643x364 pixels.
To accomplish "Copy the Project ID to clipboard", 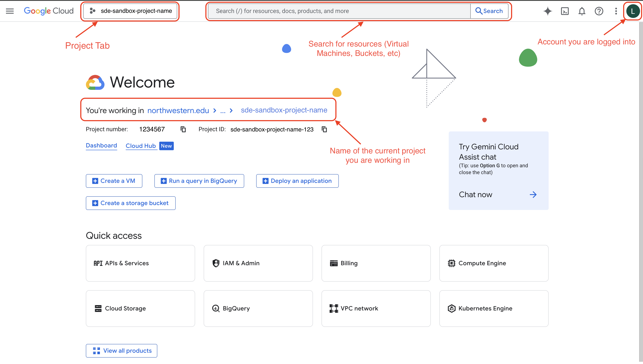I will click(x=324, y=129).
